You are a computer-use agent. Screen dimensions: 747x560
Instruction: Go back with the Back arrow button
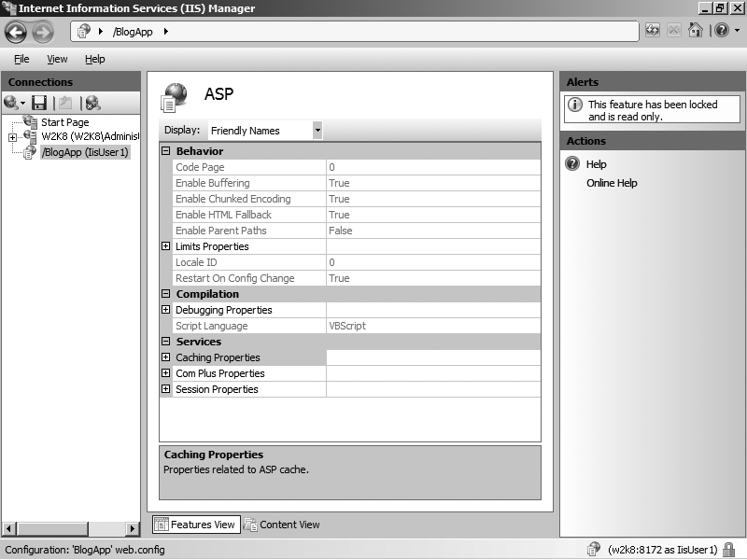tap(16, 33)
